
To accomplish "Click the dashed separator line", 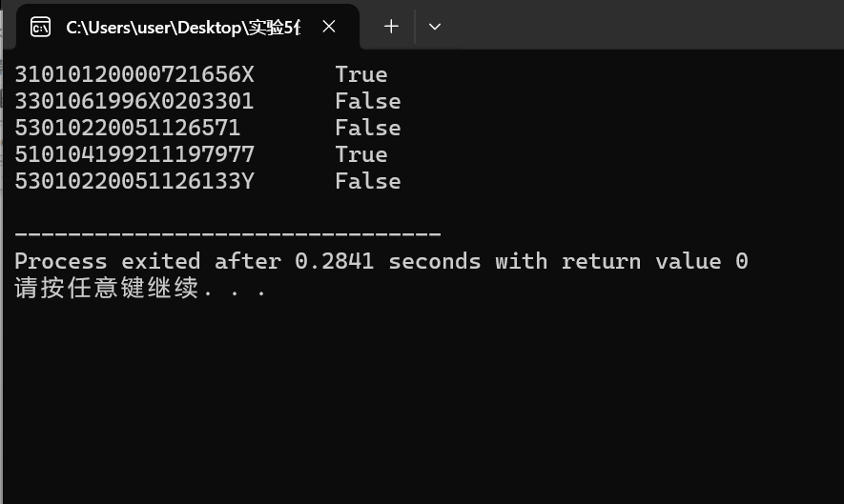I will tap(228, 234).
